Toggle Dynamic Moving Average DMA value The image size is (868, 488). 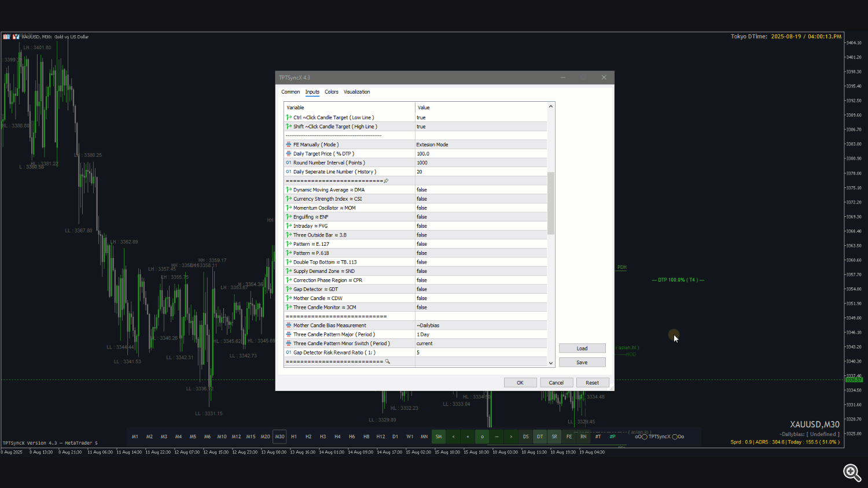480,190
